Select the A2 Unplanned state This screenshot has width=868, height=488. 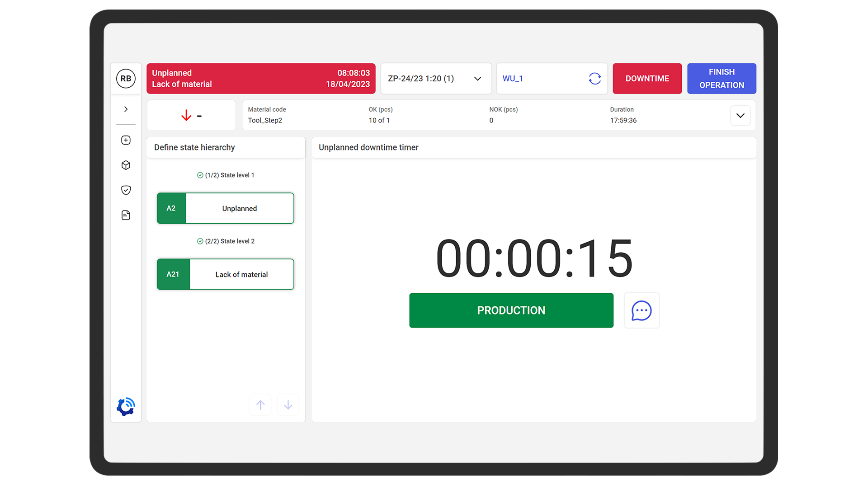pyautogui.click(x=225, y=208)
